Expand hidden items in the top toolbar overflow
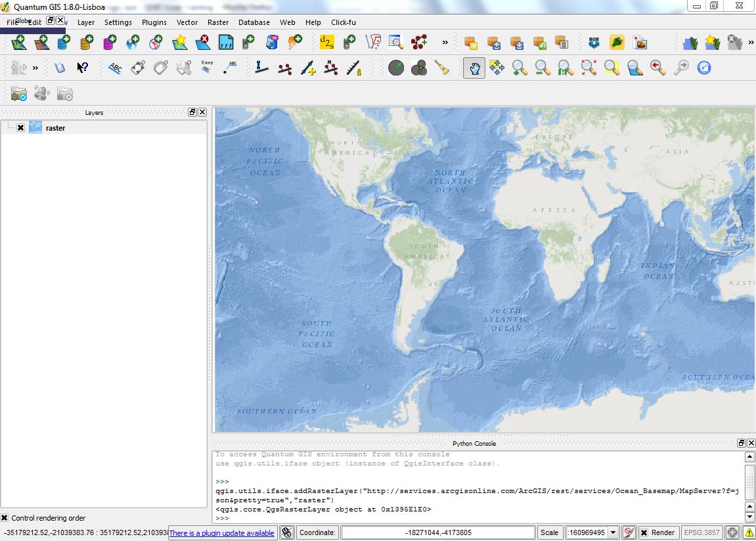756x541 pixels. 445,43
